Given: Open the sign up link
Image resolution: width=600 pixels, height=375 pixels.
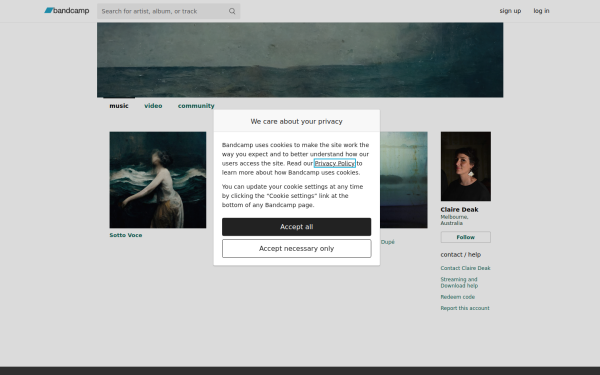Looking at the screenshot, I should (x=510, y=11).
